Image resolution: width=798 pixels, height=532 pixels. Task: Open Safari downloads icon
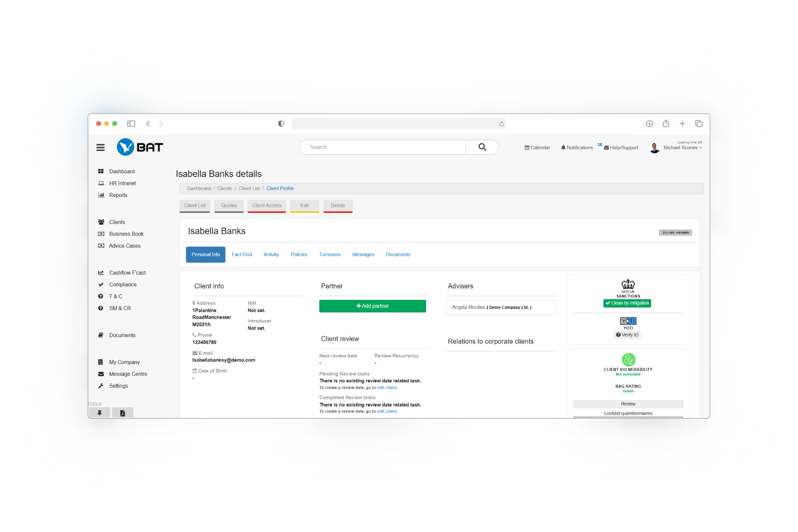tap(650, 124)
